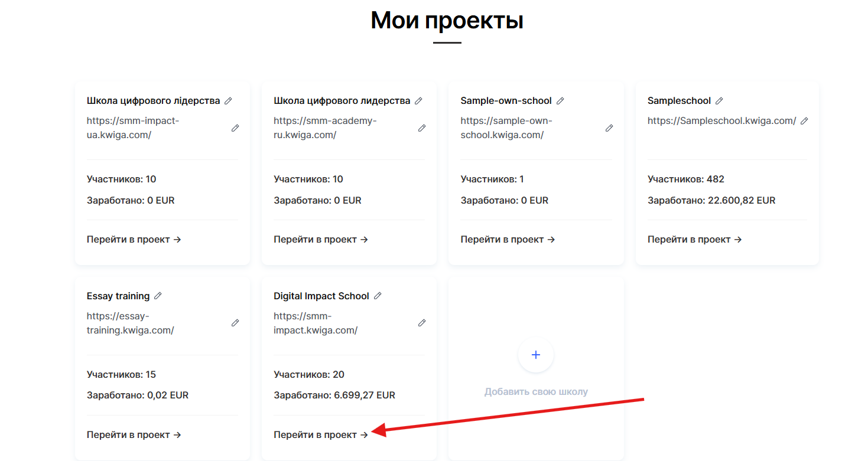Image resolution: width=868 pixels, height=461 pixels.
Task: Click pencil icon next to Essay training title
Action: [x=158, y=296]
